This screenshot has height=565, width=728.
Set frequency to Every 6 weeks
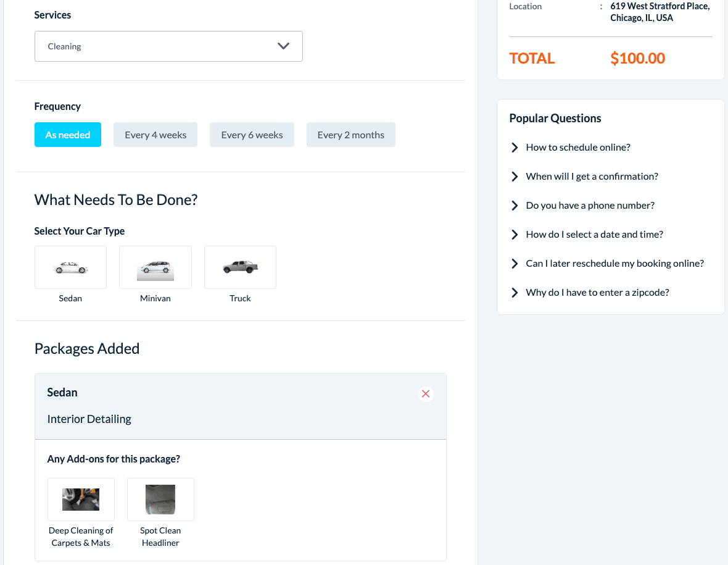pos(252,135)
